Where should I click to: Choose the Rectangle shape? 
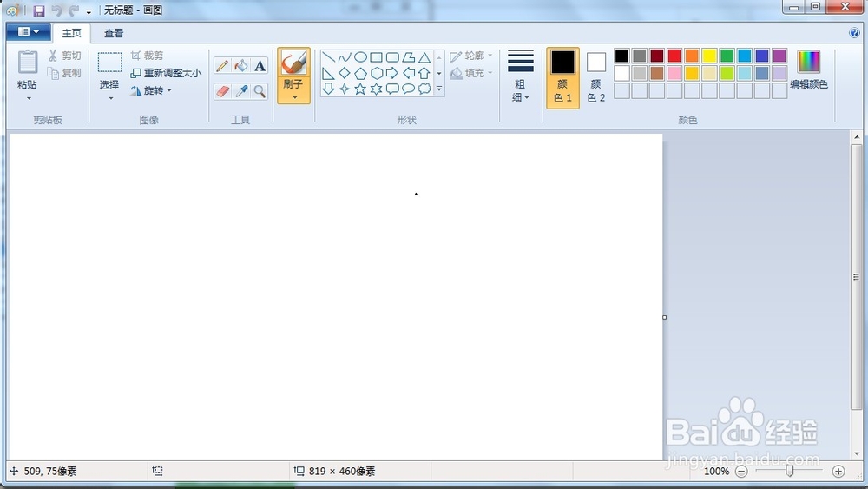(377, 57)
